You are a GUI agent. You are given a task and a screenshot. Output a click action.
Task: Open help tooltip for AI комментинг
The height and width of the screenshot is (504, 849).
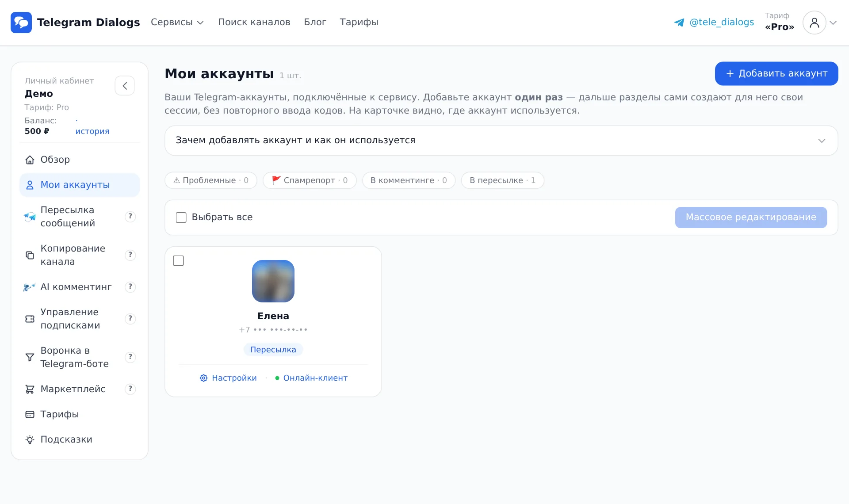point(130,286)
